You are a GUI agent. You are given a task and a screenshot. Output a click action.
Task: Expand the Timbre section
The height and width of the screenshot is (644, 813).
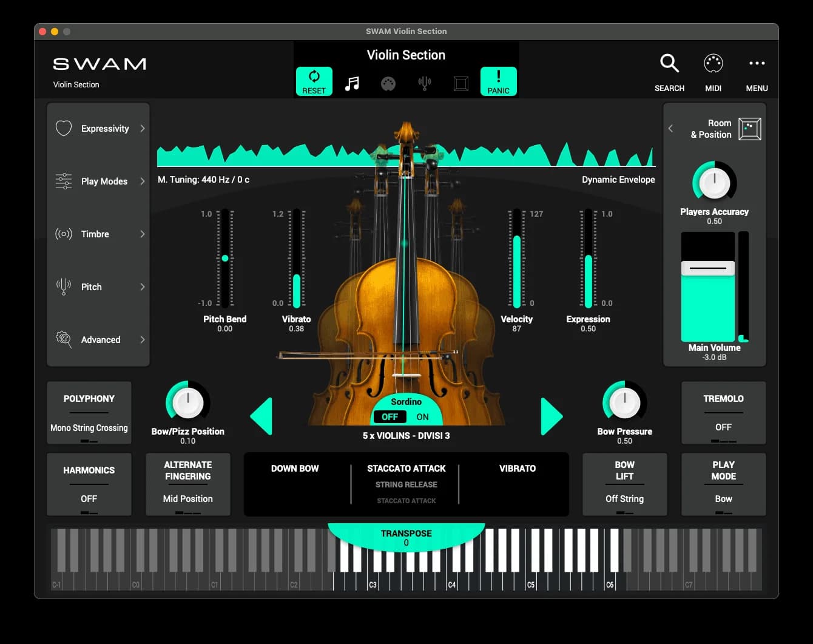click(x=99, y=234)
